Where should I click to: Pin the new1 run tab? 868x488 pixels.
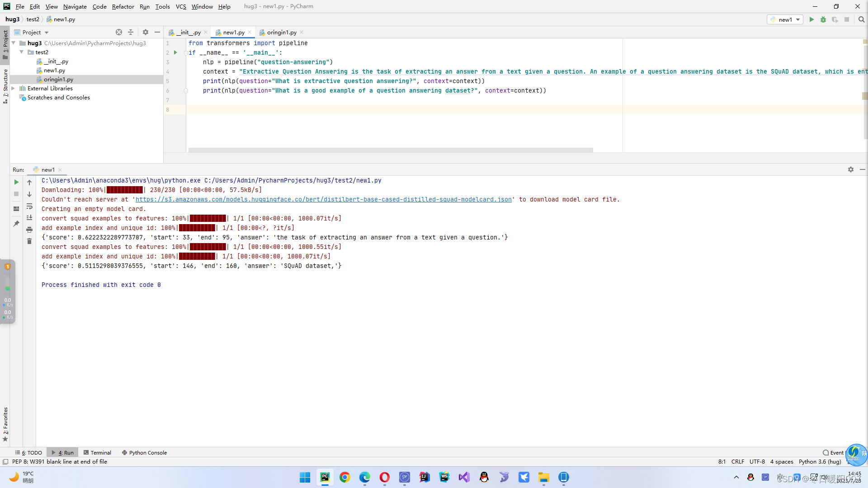(x=16, y=224)
